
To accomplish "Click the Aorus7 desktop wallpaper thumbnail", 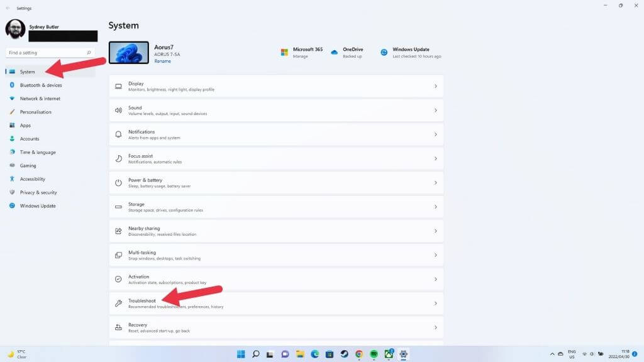I will click(129, 53).
